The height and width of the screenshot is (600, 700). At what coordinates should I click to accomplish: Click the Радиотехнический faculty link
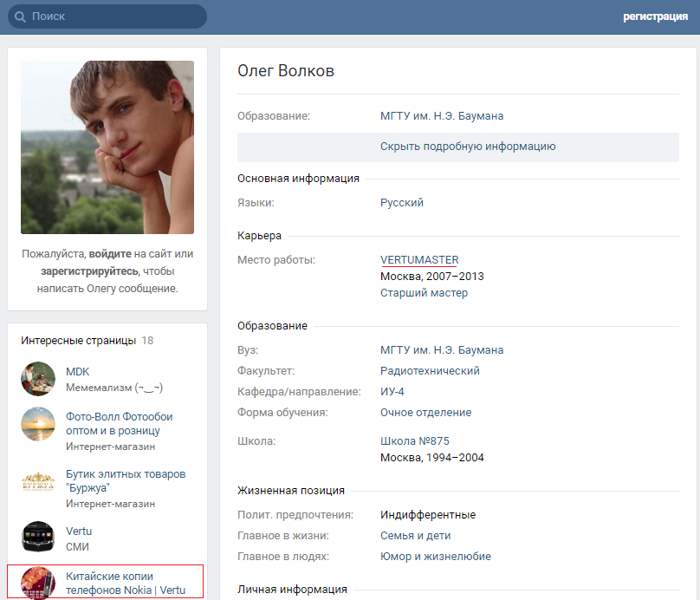click(x=430, y=371)
